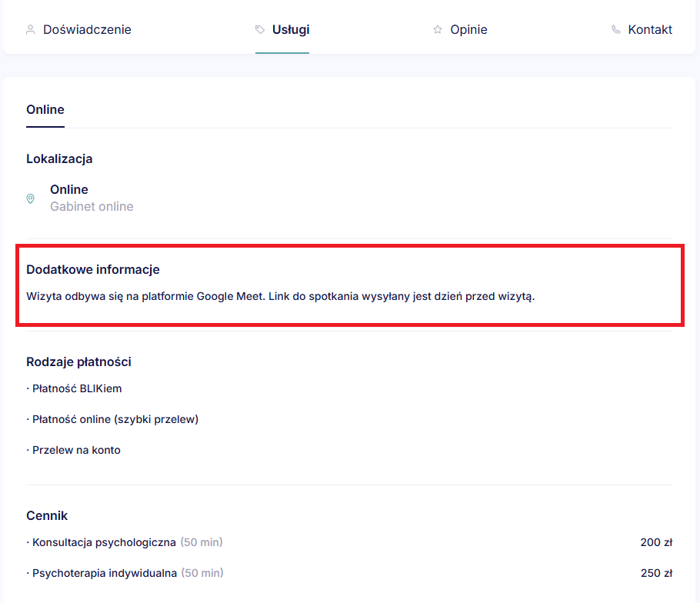700x603 pixels.
Task: Open the Doświadczenie tab
Action: click(87, 30)
